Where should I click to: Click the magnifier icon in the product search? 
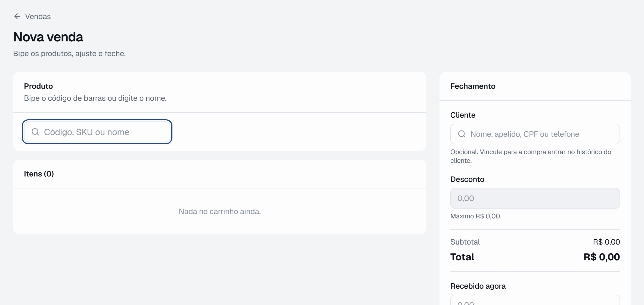coord(35,132)
